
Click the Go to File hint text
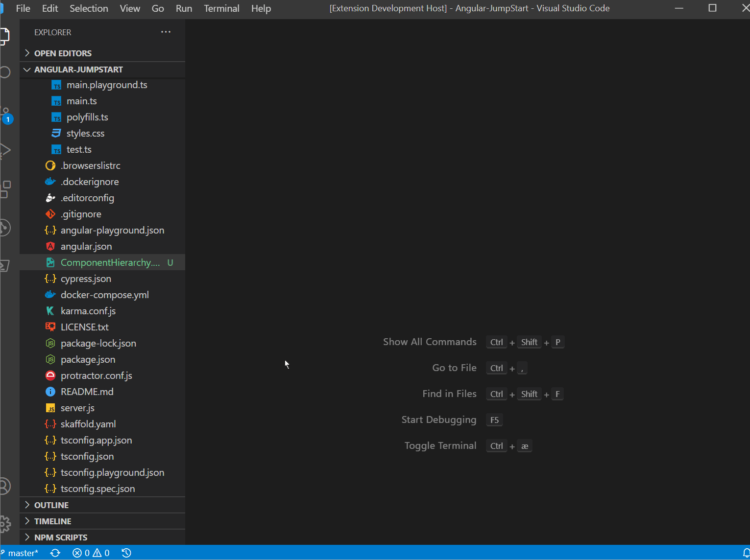[454, 368]
